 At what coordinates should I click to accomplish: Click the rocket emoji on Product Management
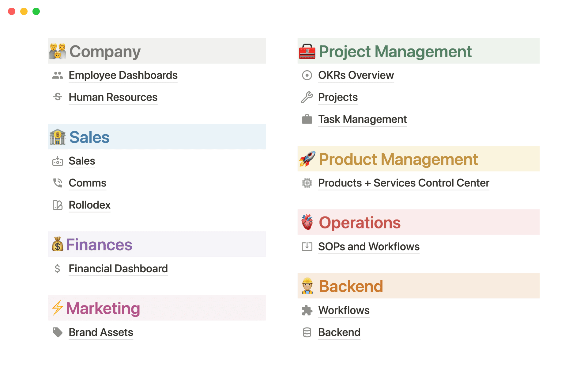(307, 159)
